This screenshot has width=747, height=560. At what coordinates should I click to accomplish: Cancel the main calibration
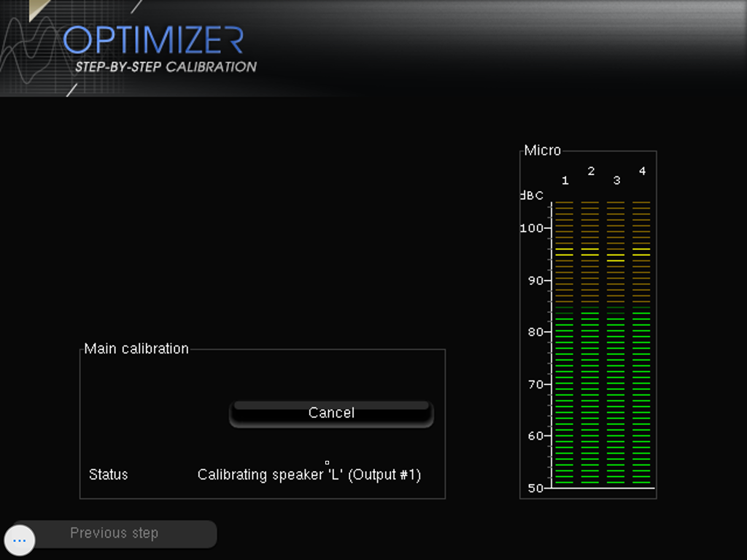coord(331,413)
